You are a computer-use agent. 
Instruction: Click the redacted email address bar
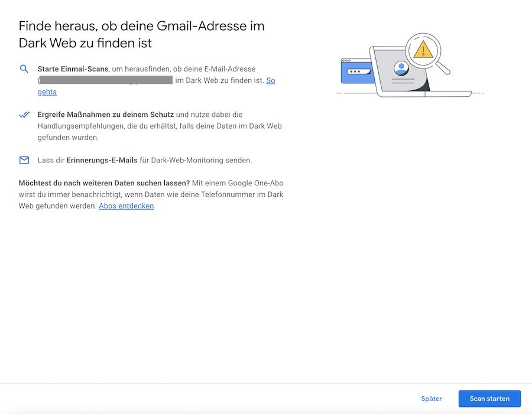click(106, 80)
